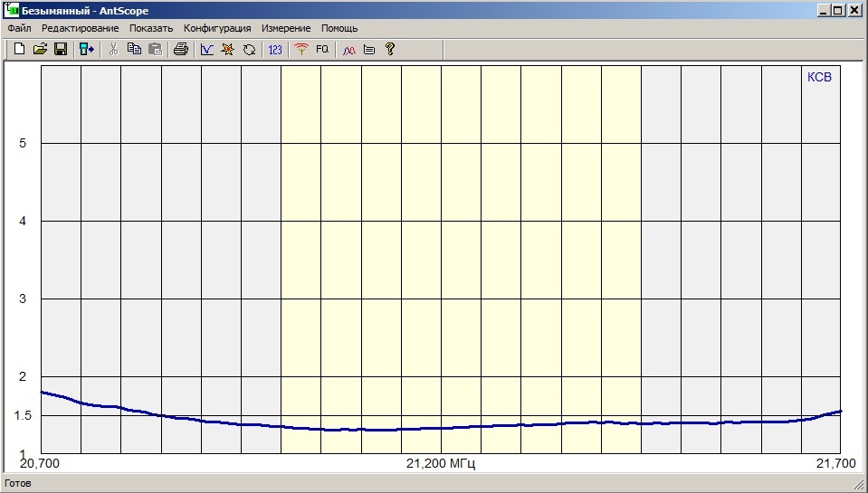Click the 21,200 МГц center frequency label
This screenshot has height=493, width=868.
pyautogui.click(x=441, y=464)
